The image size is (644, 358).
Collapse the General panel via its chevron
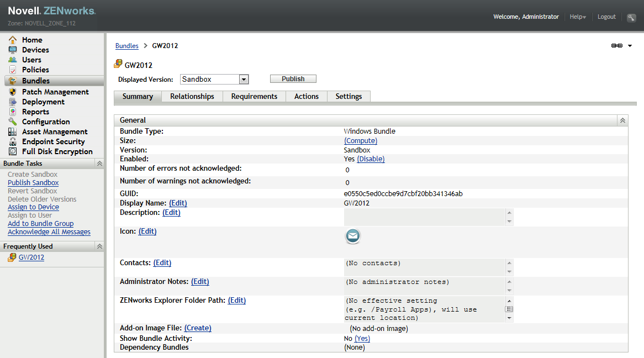(622, 120)
